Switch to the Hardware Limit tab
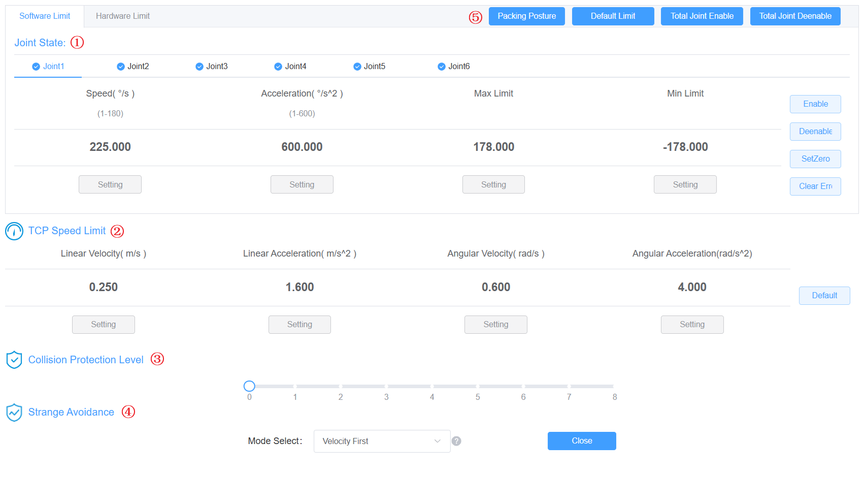This screenshot has width=868, height=504. click(122, 16)
